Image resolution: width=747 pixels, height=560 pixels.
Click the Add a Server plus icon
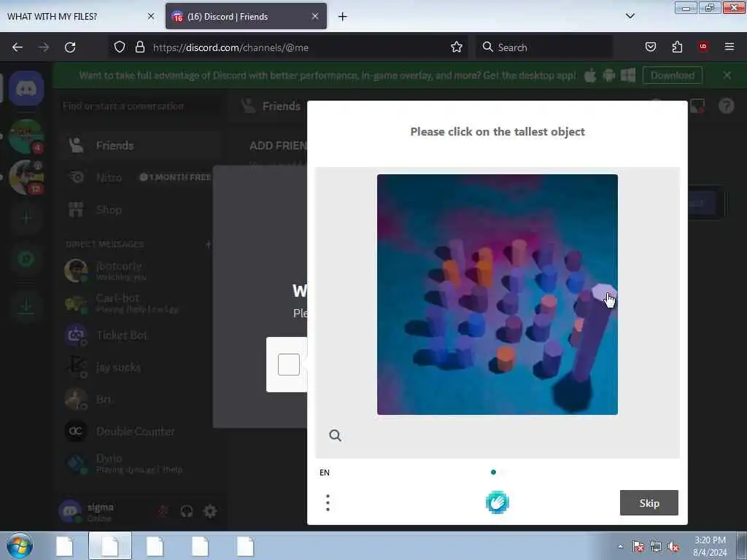[x=26, y=218]
